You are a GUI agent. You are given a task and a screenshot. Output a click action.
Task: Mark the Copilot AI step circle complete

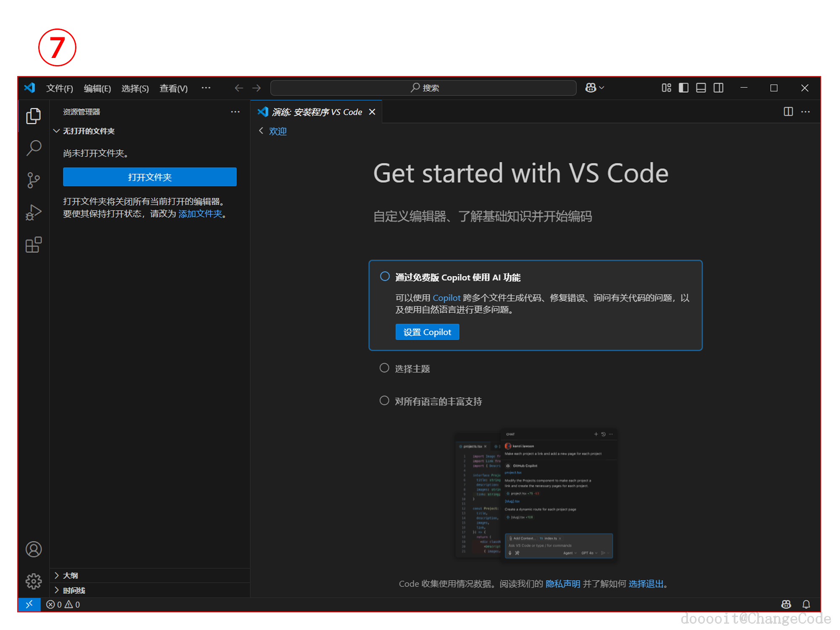(x=385, y=276)
